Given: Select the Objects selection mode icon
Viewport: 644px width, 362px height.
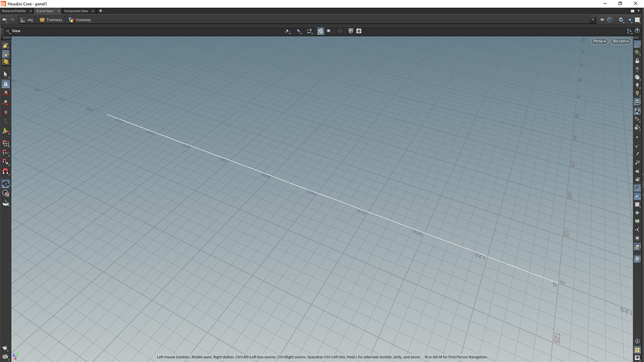Looking at the screenshot, I should [6, 45].
